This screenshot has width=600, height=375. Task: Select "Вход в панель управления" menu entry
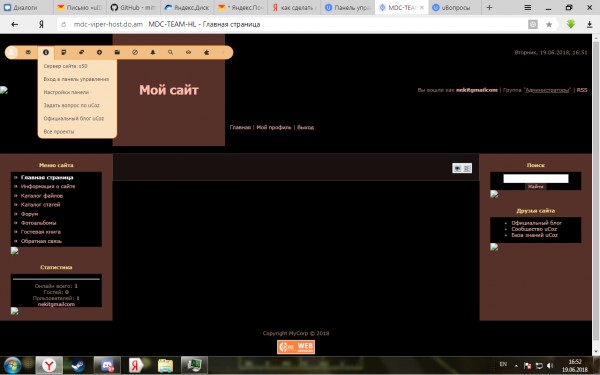(76, 79)
